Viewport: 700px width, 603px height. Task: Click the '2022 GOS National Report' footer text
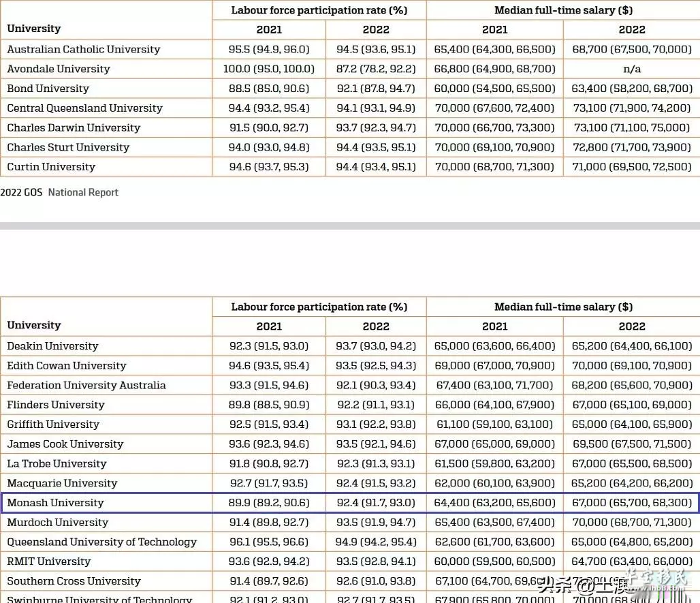59,193
